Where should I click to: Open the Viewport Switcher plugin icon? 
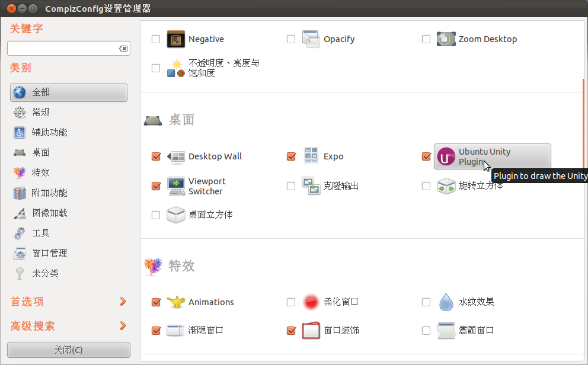pos(176,186)
